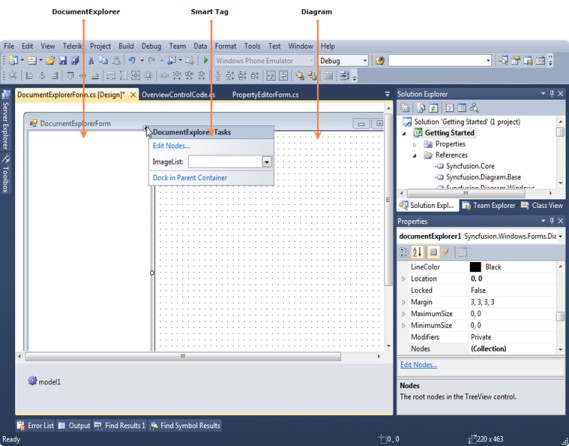Switch to Team Explorer tab
The width and height of the screenshot is (569, 446).
point(488,205)
